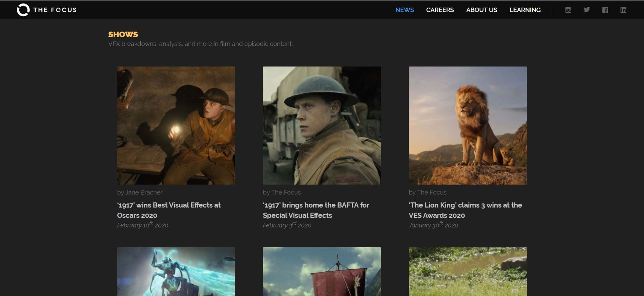This screenshot has height=296, width=644.
Task: Open 'The Lion King' claims 3 wins title
Action: 465,210
